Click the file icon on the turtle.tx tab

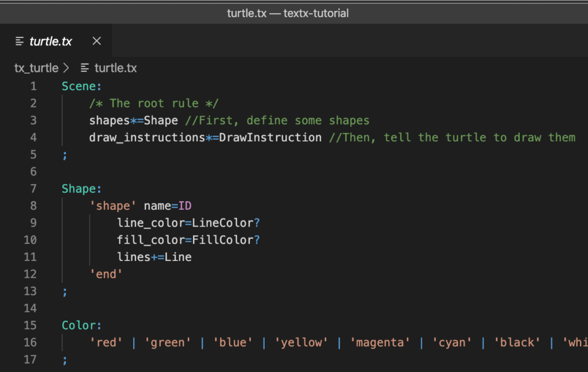(21, 41)
